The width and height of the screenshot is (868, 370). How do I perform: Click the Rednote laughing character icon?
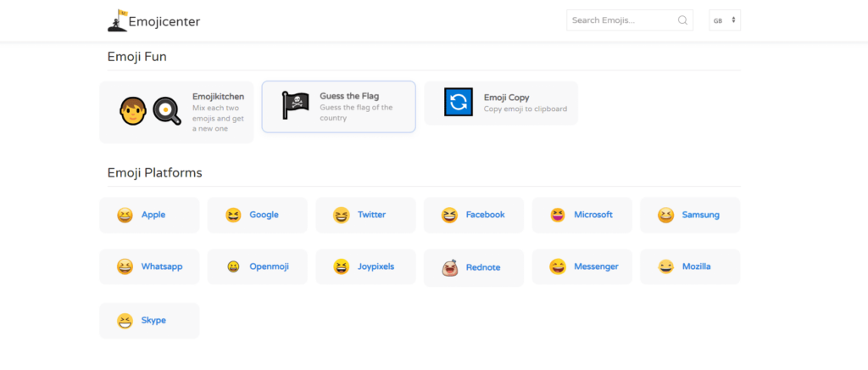click(x=449, y=267)
